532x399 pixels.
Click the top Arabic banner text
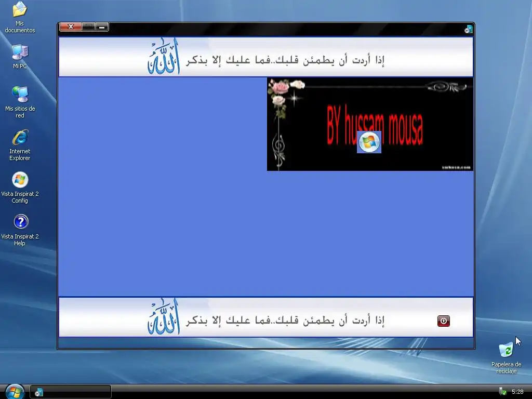[x=285, y=60]
